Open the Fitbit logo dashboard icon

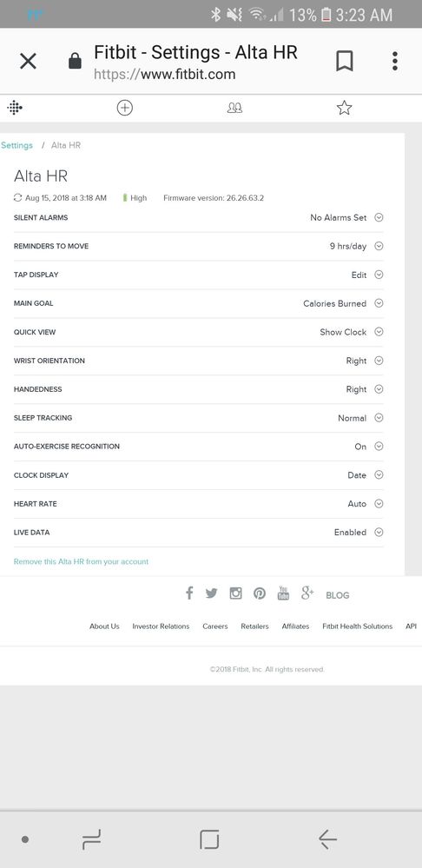click(15, 108)
